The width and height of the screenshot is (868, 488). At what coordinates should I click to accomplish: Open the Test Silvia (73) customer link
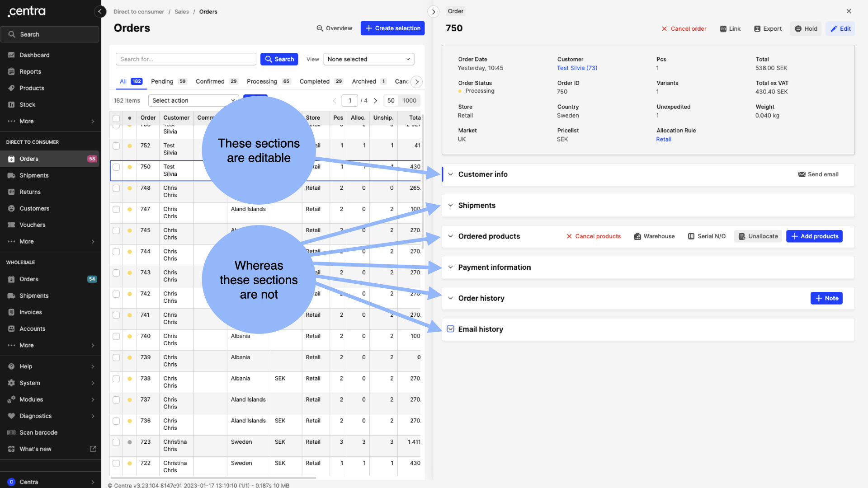[x=576, y=68]
